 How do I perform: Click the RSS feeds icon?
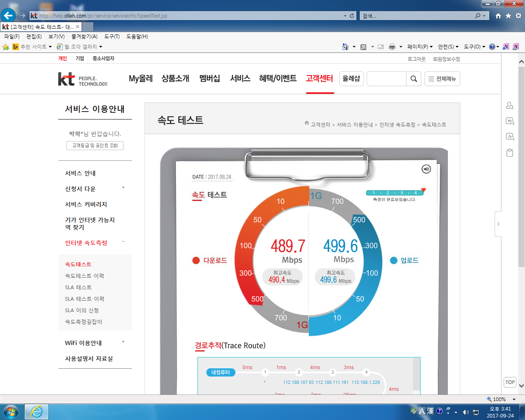[x=363, y=47]
